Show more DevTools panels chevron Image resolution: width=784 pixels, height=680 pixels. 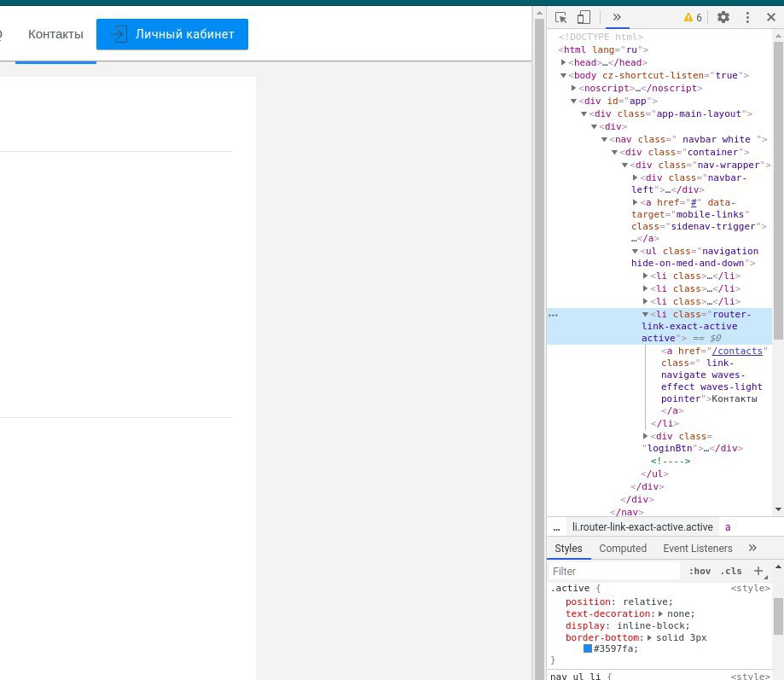[617, 17]
